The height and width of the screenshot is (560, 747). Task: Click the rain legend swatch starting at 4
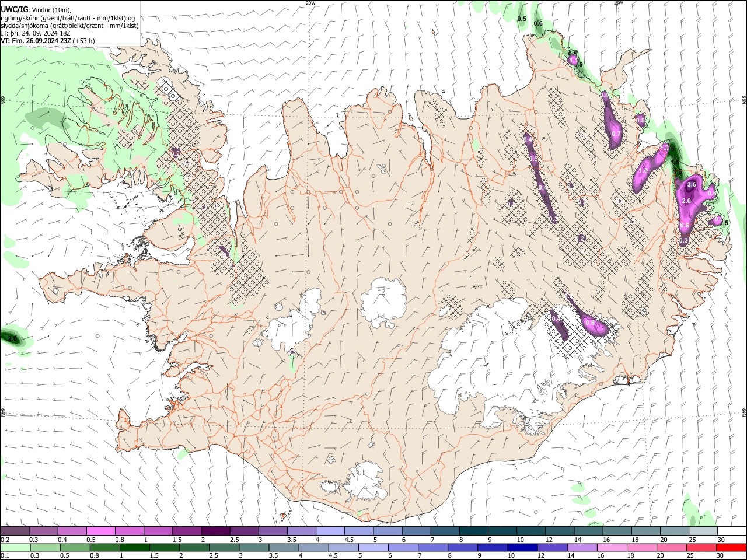[x=314, y=547]
